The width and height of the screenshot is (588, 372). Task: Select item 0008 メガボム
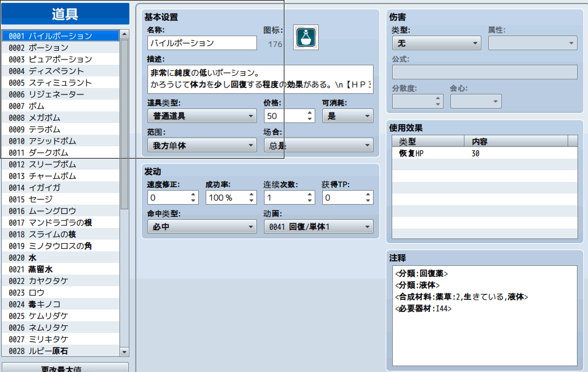[61, 118]
